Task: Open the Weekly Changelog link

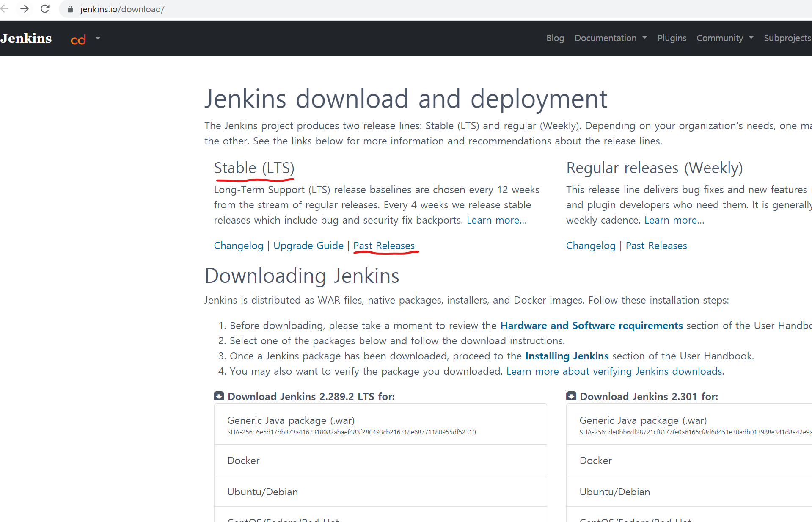Action: pos(591,246)
